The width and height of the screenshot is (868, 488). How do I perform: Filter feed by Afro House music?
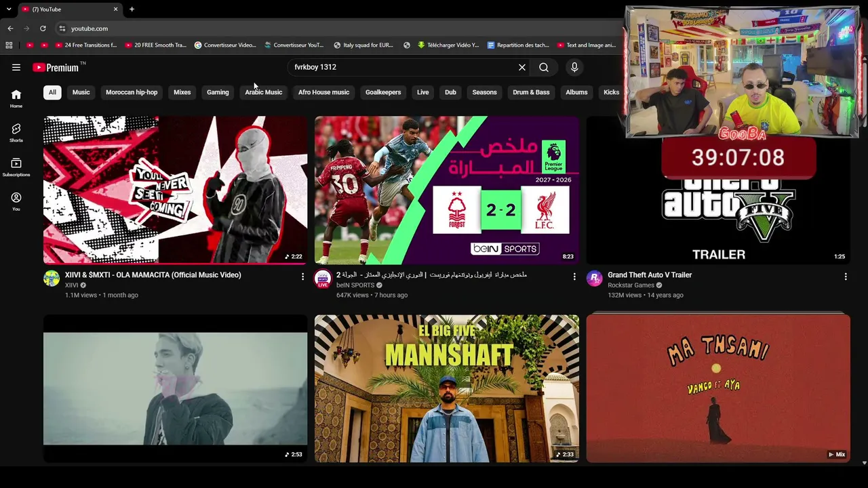coord(323,92)
